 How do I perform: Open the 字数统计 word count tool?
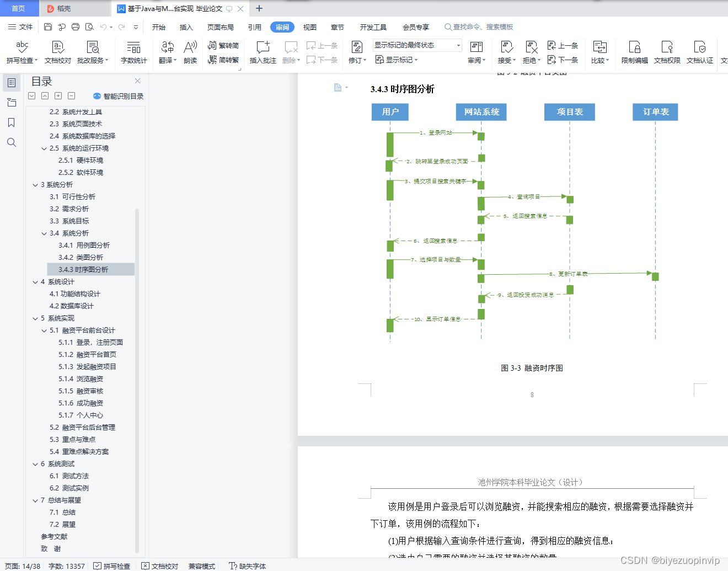coord(133,52)
